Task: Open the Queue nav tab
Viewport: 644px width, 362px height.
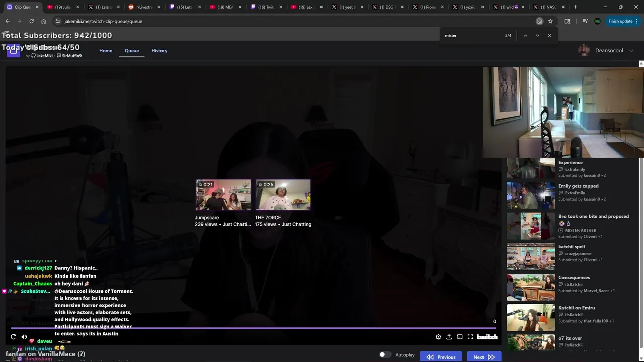Action: (132, 51)
